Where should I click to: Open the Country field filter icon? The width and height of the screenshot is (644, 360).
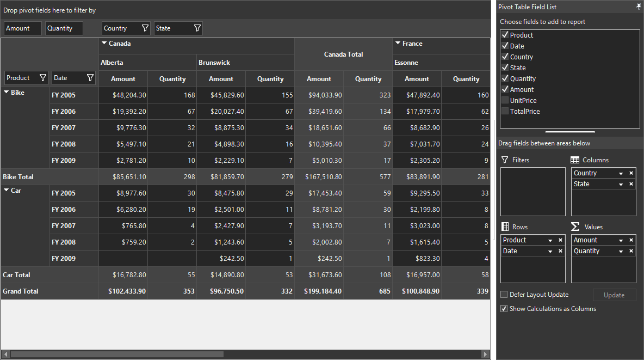145,28
